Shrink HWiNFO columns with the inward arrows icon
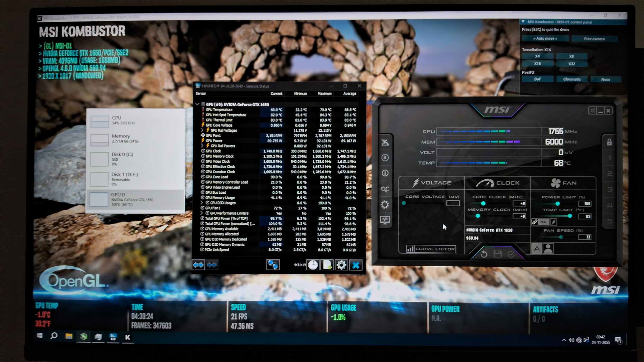This screenshot has width=644, height=362. (x=212, y=265)
